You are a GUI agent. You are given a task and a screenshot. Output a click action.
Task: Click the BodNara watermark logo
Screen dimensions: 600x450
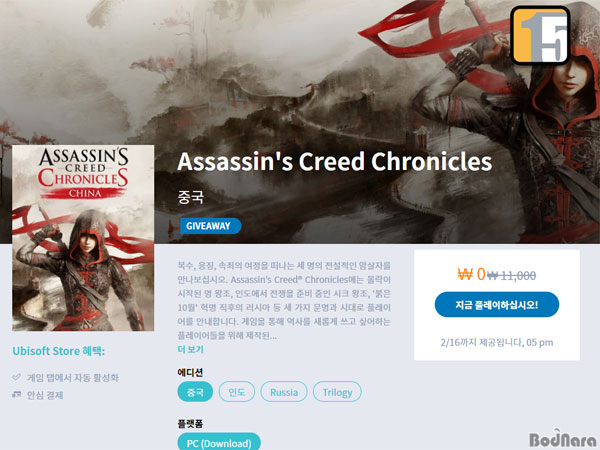click(562, 439)
